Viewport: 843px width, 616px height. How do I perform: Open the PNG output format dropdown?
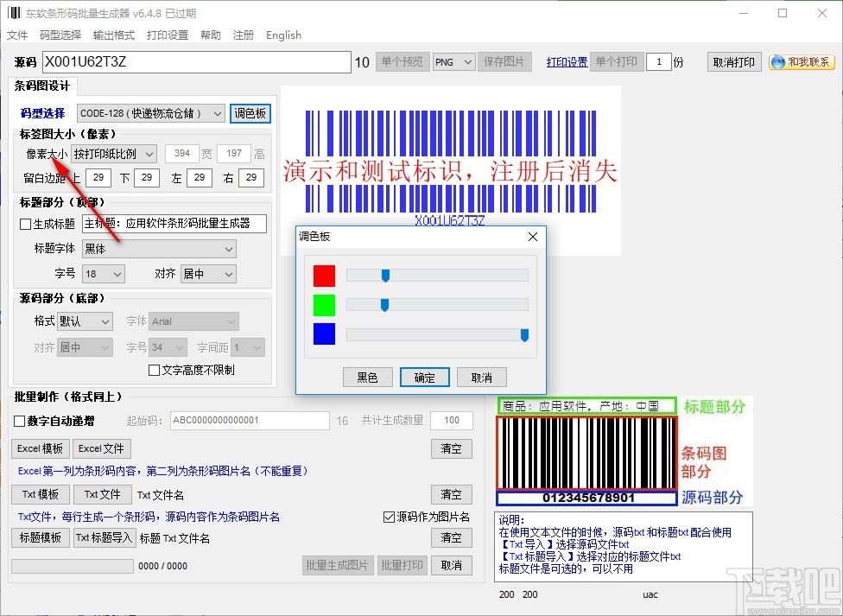pos(453,61)
